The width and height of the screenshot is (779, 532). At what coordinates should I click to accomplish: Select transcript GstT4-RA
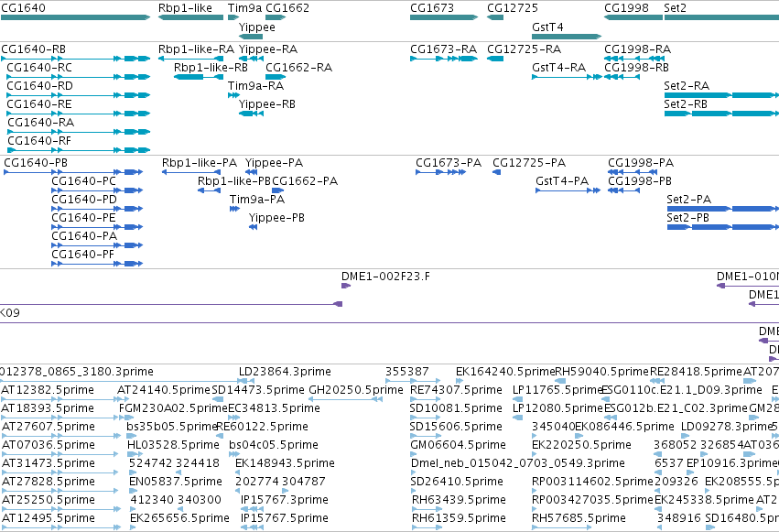(567, 77)
